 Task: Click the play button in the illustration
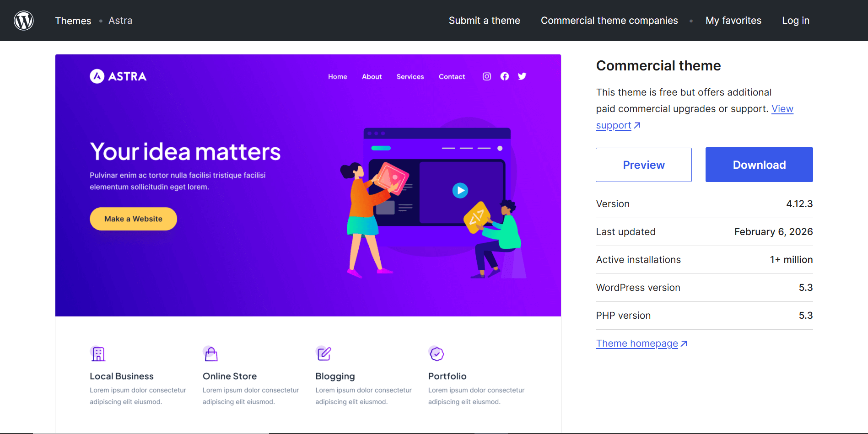[460, 190]
